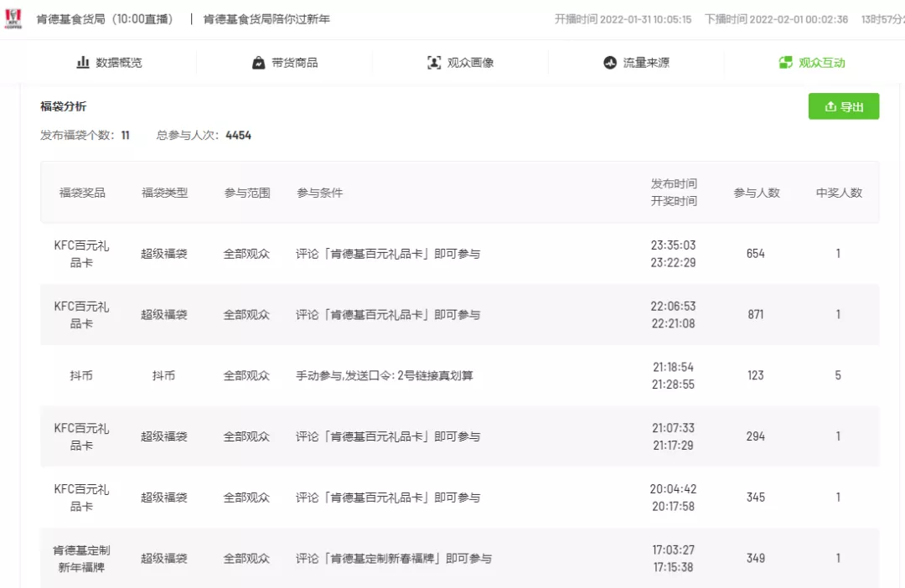Click the 总参与人次 value 4454

click(x=238, y=135)
